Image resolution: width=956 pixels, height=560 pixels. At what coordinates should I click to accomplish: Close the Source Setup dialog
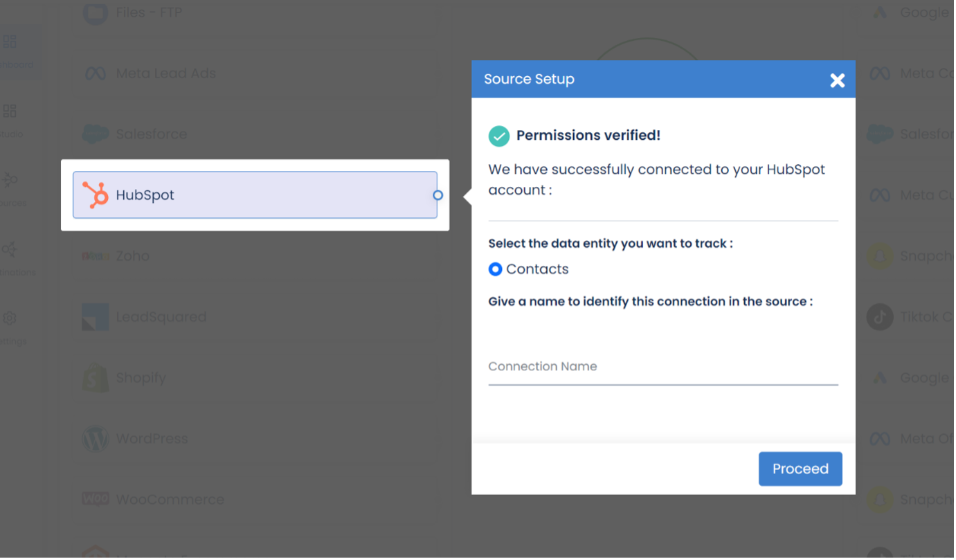(x=839, y=80)
